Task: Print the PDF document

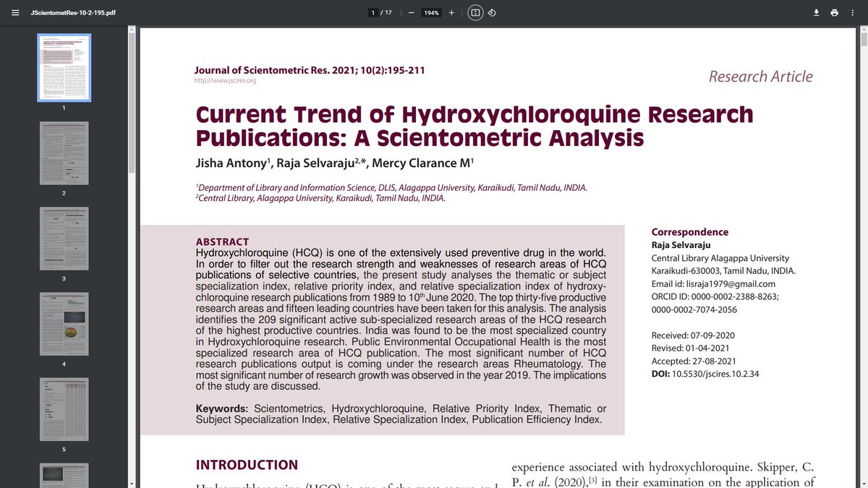Action: coord(835,12)
